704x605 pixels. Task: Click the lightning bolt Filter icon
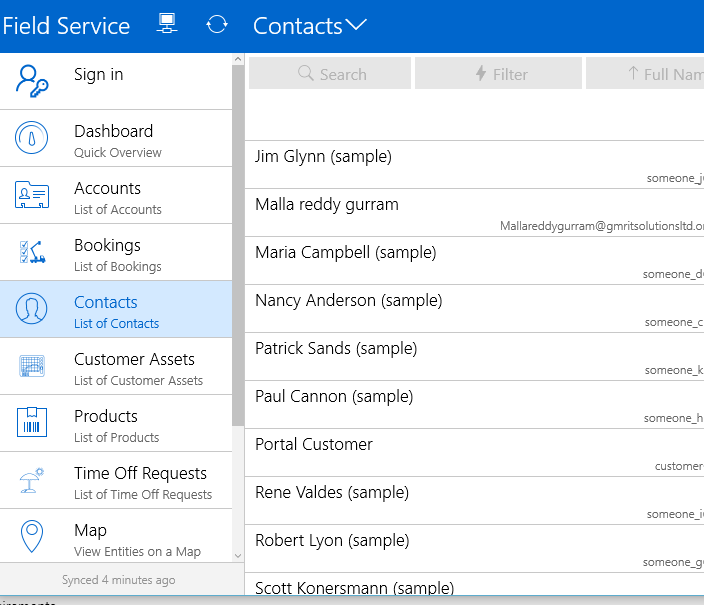pos(481,73)
